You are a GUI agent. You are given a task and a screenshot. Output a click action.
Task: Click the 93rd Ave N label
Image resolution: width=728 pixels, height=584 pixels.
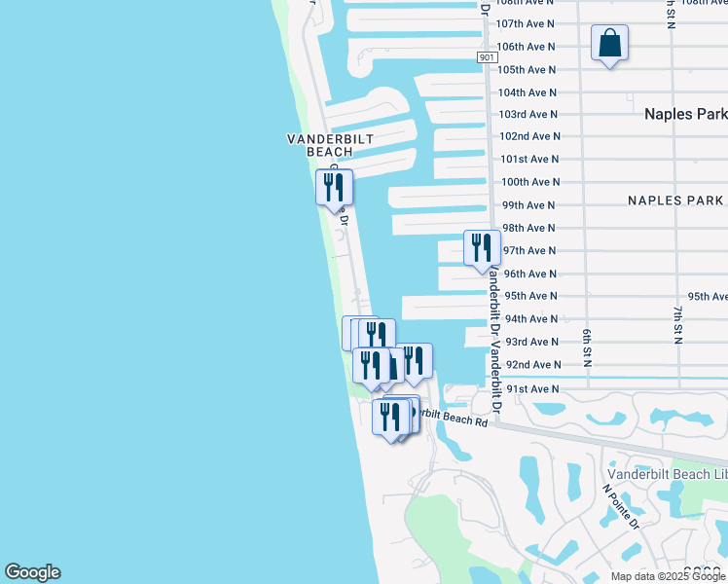click(531, 343)
